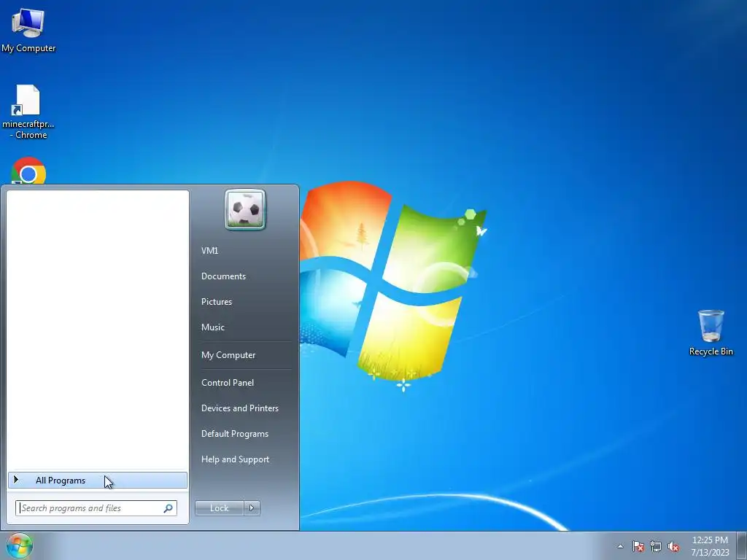Expand the arrow menu next to Lock

click(252, 508)
